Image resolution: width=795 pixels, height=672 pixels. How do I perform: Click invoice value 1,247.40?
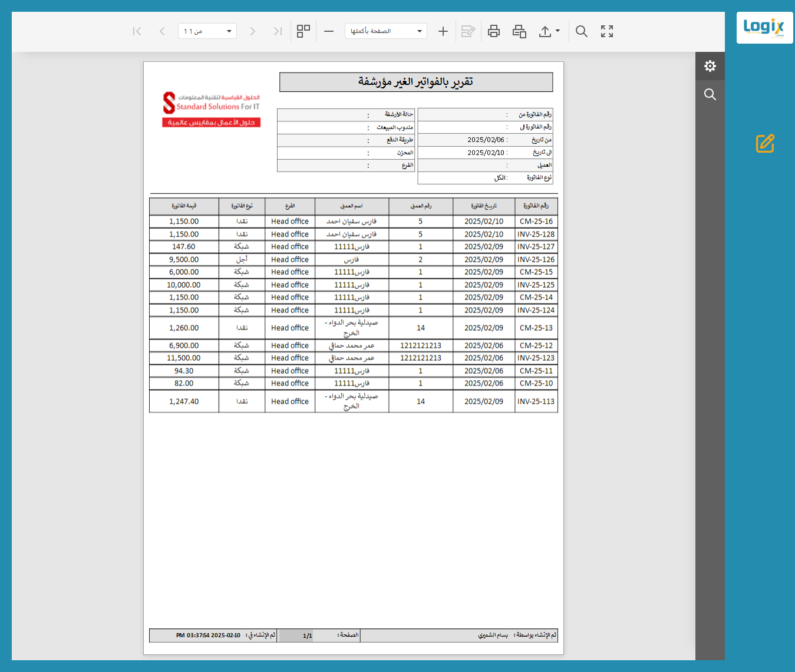184,402
